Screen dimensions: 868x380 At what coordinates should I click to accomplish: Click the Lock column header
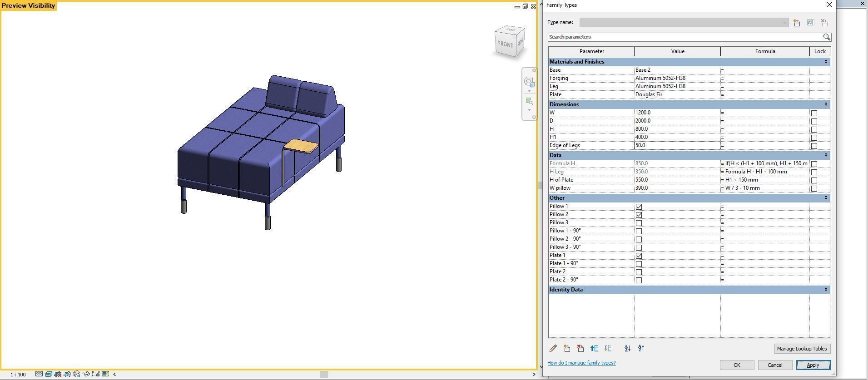[820, 51]
